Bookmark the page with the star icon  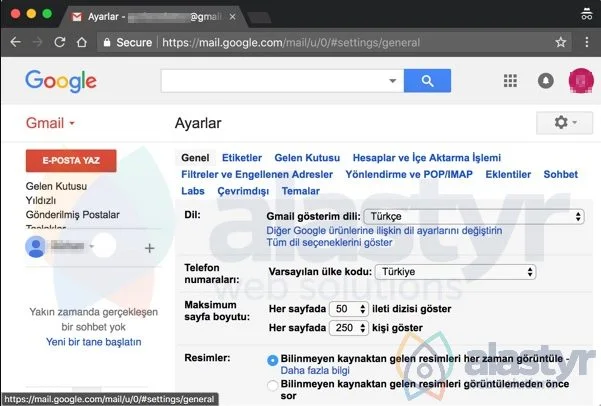click(x=561, y=42)
